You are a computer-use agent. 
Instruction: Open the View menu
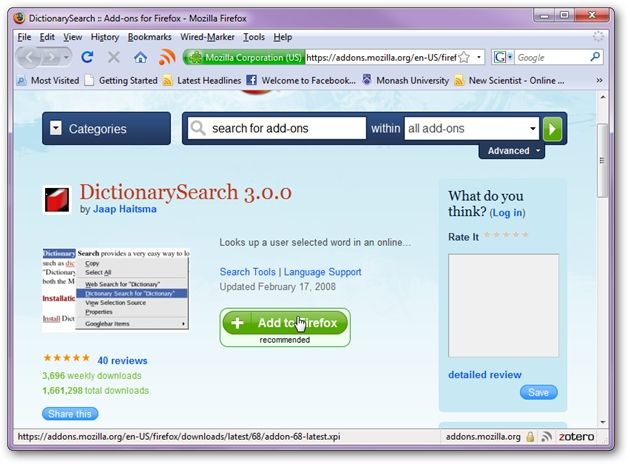pyautogui.click(x=72, y=37)
